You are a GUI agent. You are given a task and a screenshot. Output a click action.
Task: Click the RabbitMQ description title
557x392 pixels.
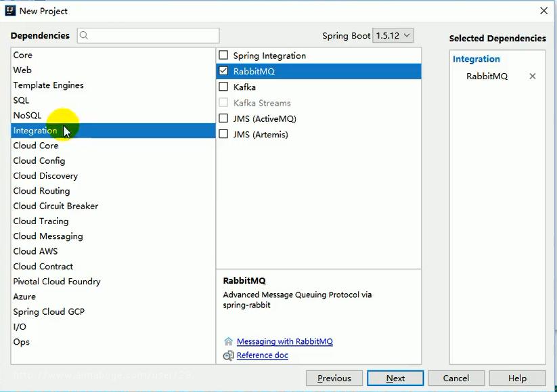[244, 281]
